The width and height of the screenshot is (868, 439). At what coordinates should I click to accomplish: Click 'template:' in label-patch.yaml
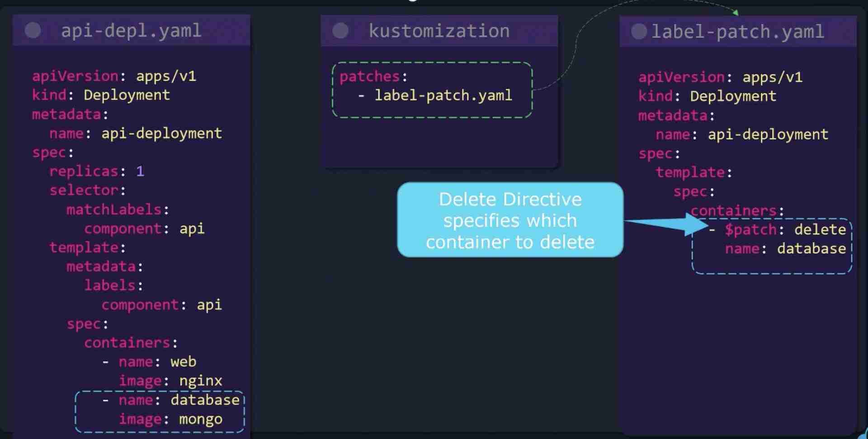[x=694, y=172]
